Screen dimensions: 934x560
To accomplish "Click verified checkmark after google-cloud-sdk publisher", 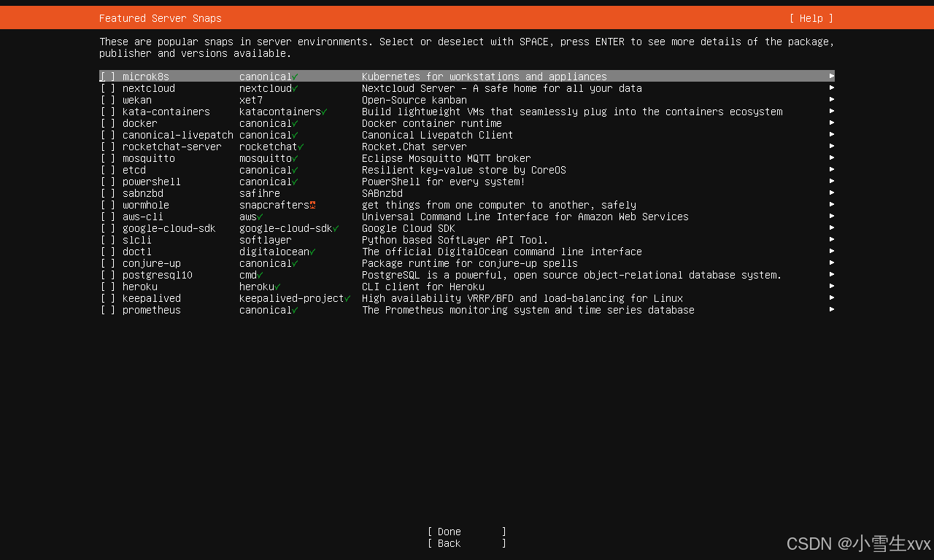I will (336, 228).
